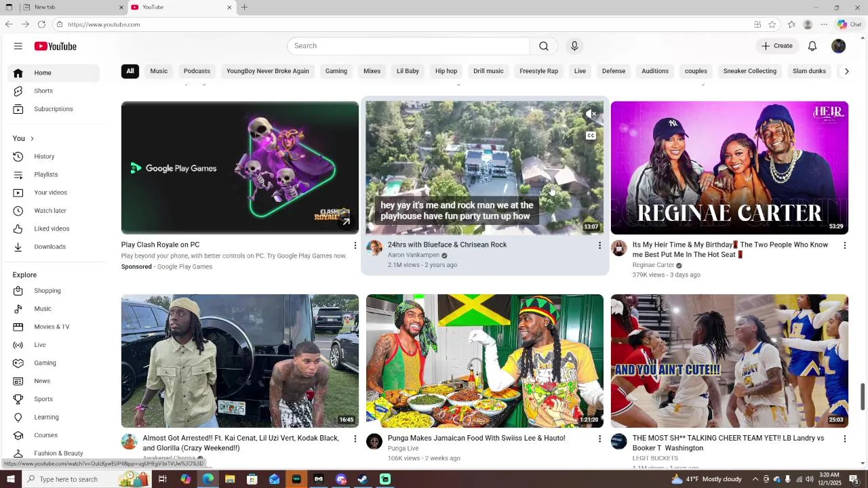
Task: Open options for 24hrs with Blueface video
Action: point(599,245)
